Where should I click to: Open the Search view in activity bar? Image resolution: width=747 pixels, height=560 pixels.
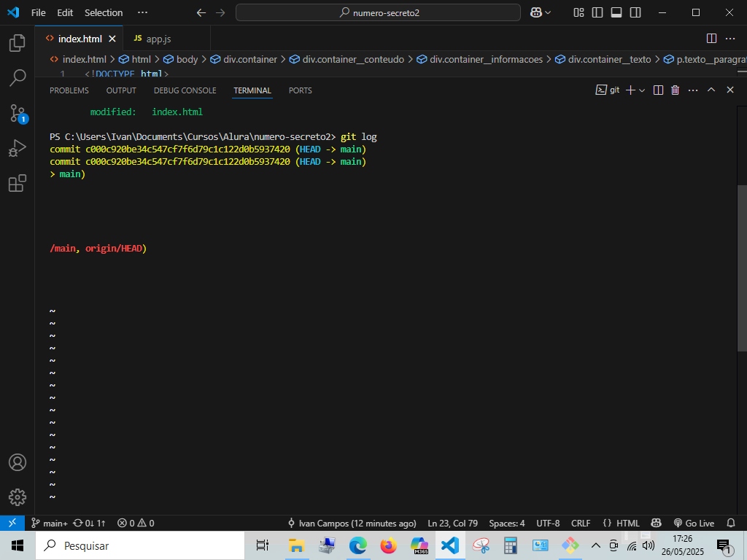click(x=18, y=77)
